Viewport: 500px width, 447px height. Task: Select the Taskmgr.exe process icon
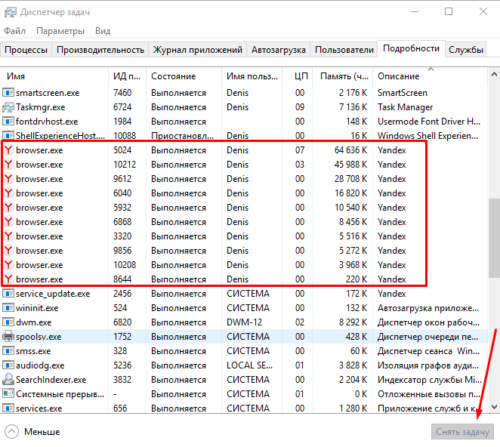[8, 107]
